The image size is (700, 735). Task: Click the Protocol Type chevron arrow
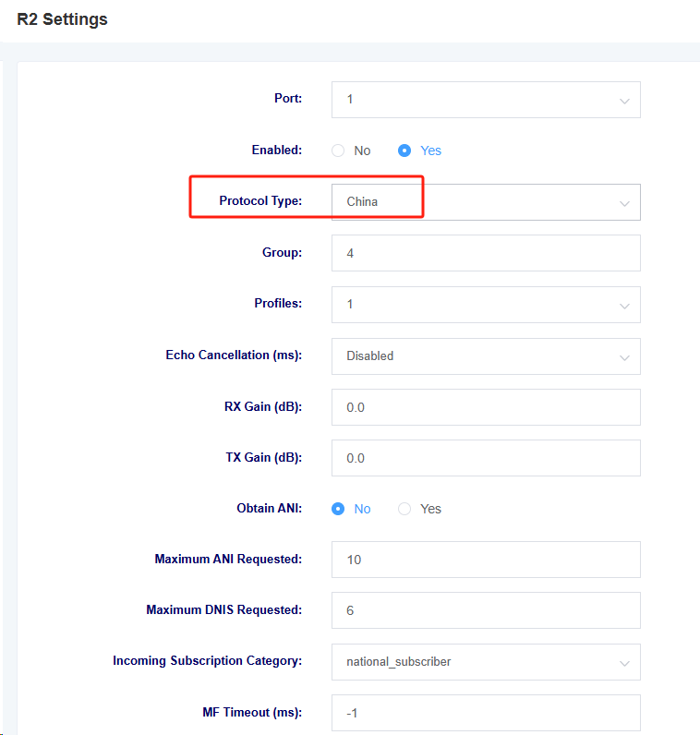pyautogui.click(x=624, y=203)
